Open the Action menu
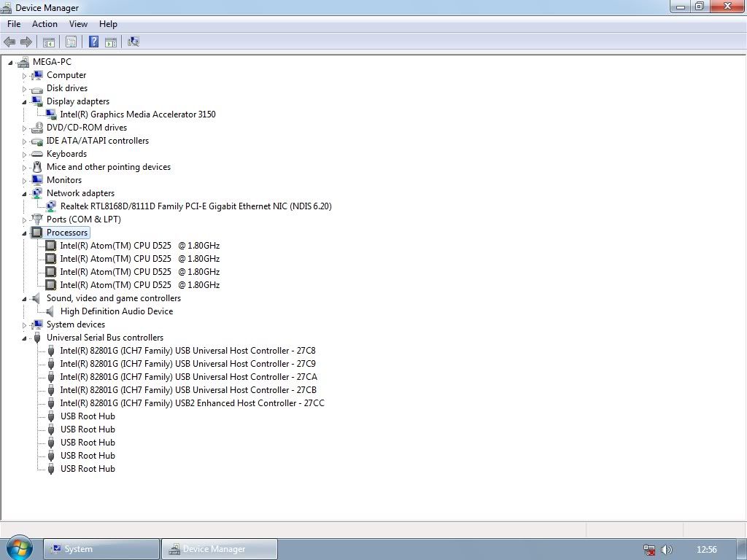This screenshot has height=560, width=747. click(x=44, y=24)
